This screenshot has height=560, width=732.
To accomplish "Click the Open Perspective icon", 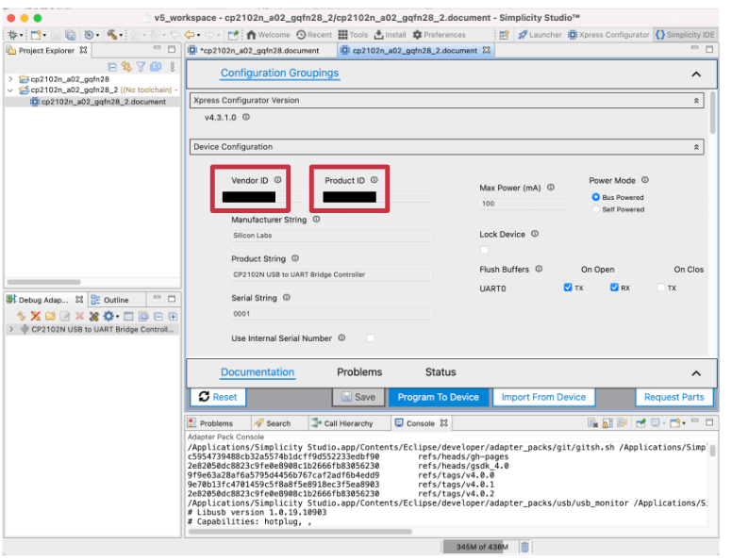I will coord(504,35).
